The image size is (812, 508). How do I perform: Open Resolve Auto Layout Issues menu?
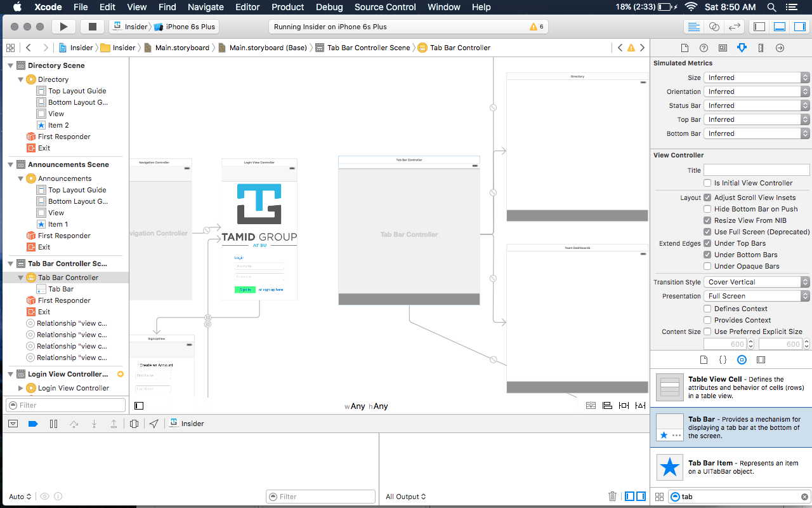point(640,406)
